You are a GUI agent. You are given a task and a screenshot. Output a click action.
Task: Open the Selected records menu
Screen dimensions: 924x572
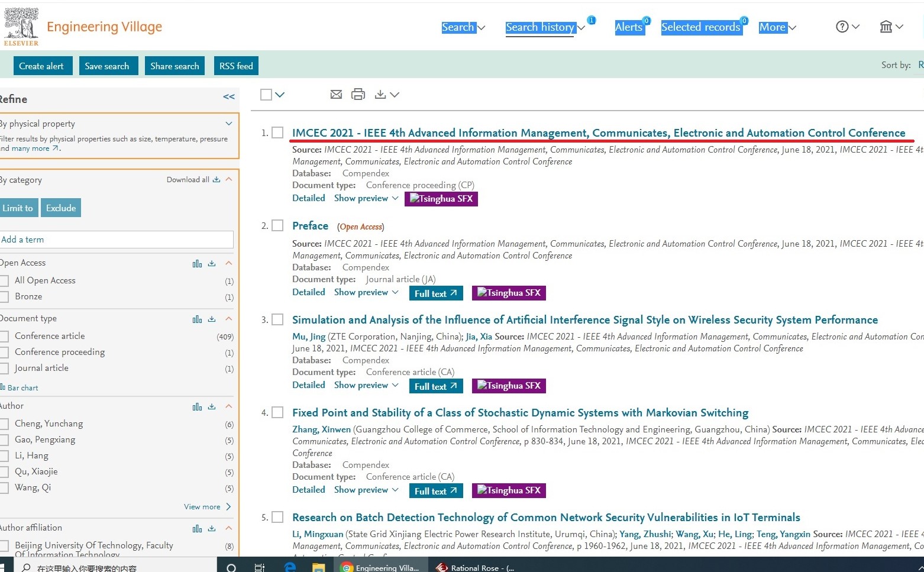701,27
